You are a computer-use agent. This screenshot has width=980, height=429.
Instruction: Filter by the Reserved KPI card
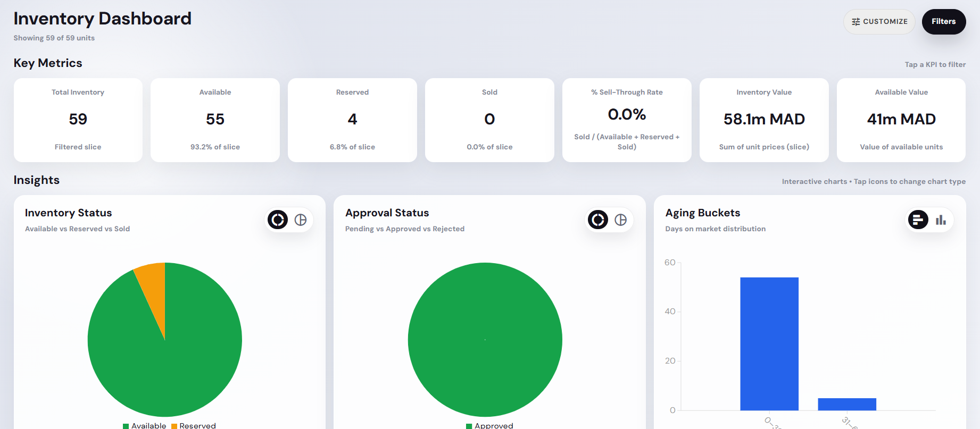[x=352, y=120]
